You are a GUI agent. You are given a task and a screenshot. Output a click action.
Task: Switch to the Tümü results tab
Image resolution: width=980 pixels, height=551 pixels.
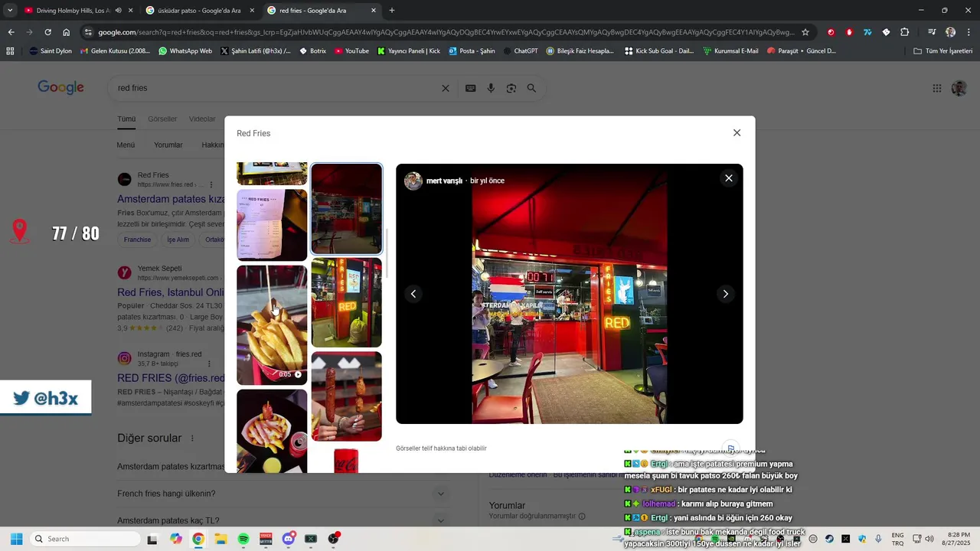coord(126,119)
